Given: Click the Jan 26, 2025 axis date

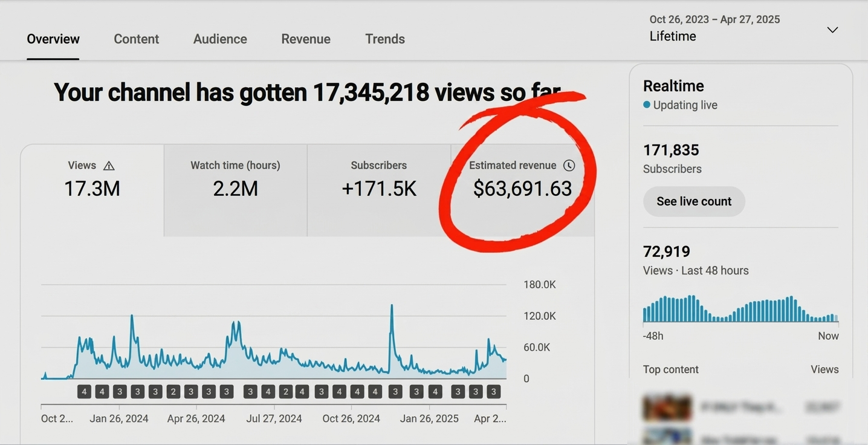Looking at the screenshot, I should pyautogui.click(x=429, y=418).
